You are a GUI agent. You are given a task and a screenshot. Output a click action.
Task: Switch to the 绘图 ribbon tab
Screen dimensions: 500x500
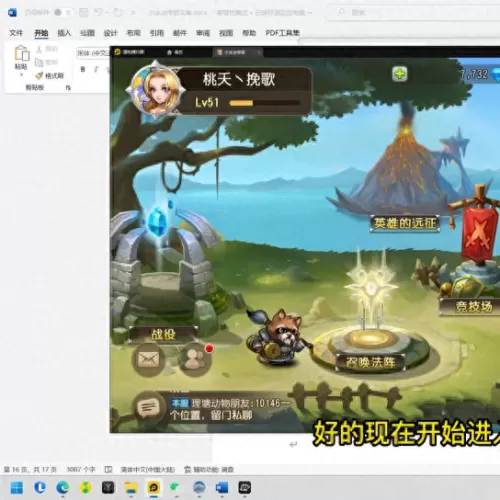click(x=87, y=33)
